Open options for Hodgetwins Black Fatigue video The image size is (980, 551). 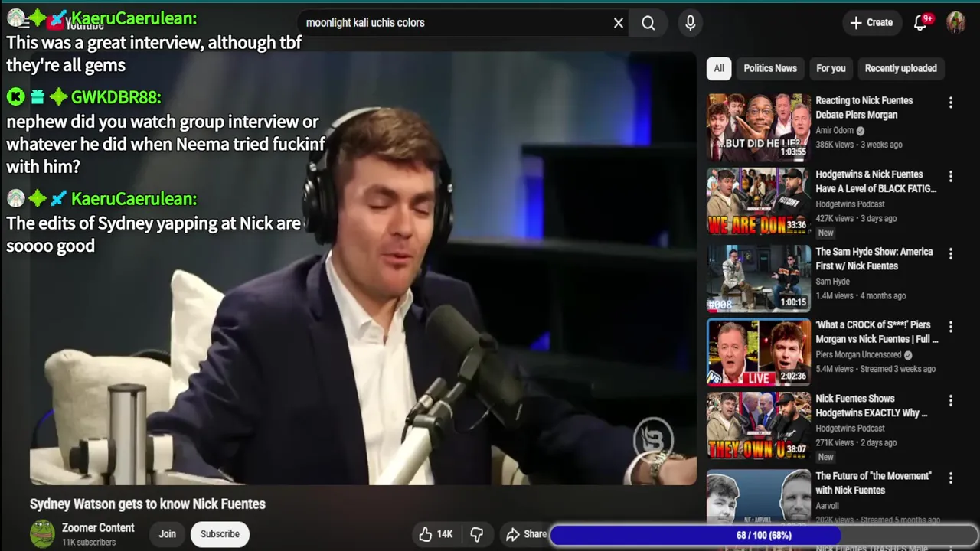pyautogui.click(x=951, y=176)
